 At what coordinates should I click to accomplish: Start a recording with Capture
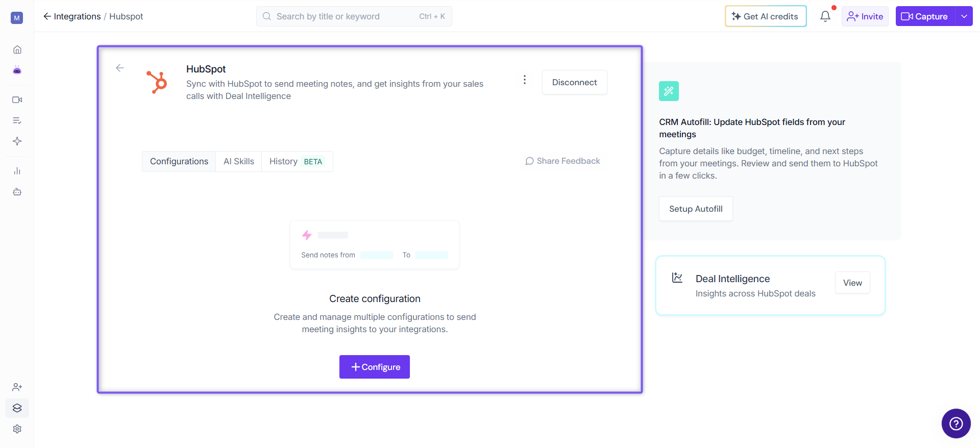pos(925,16)
